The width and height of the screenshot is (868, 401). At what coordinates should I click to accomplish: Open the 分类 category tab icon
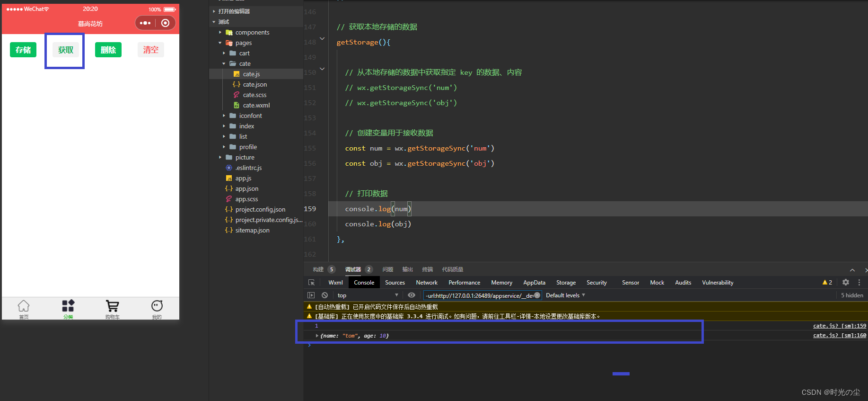pyautogui.click(x=68, y=309)
